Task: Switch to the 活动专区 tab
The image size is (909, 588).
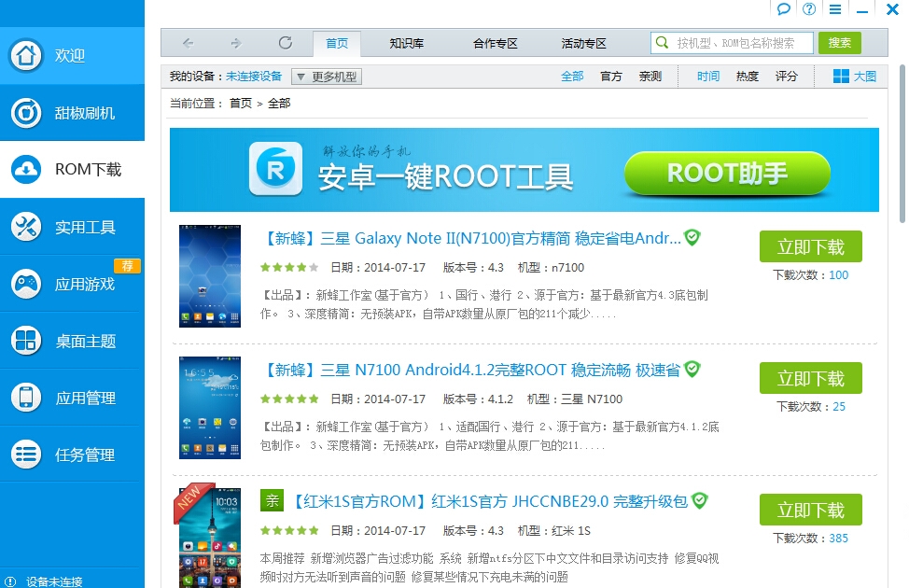Action: point(584,44)
